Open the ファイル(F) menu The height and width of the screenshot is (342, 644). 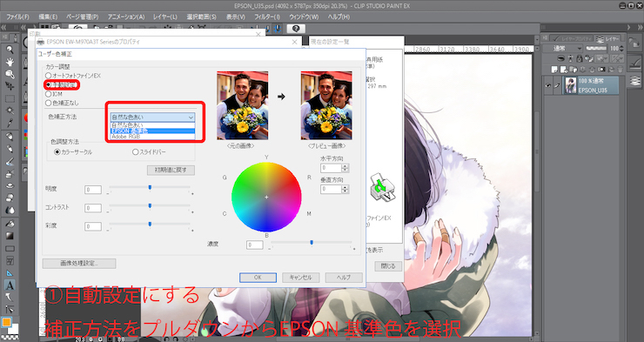17,17
